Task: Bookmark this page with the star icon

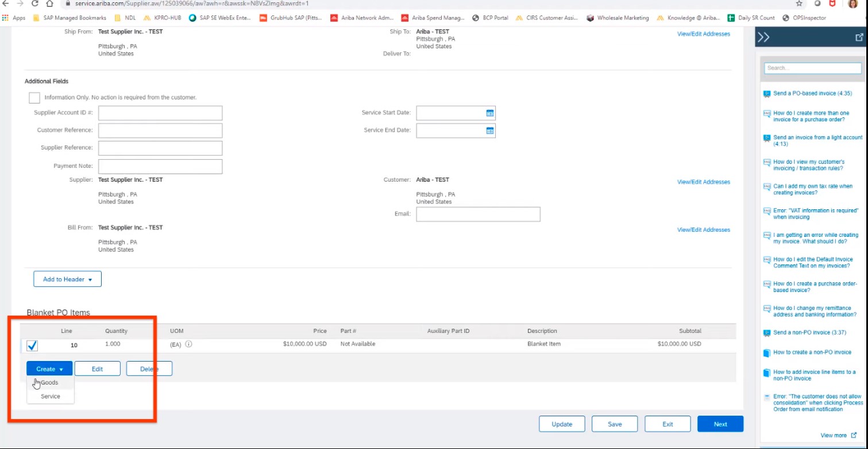Action: pyautogui.click(x=799, y=3)
